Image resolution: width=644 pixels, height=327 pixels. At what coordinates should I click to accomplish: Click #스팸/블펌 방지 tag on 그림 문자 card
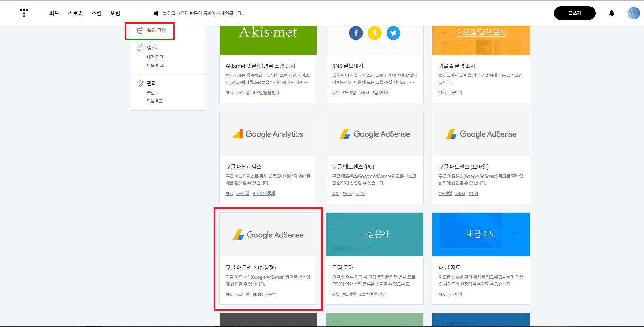pyautogui.click(x=372, y=294)
